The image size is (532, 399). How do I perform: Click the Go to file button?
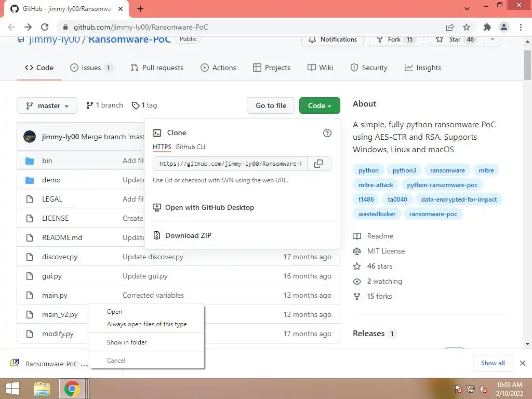[x=271, y=105]
